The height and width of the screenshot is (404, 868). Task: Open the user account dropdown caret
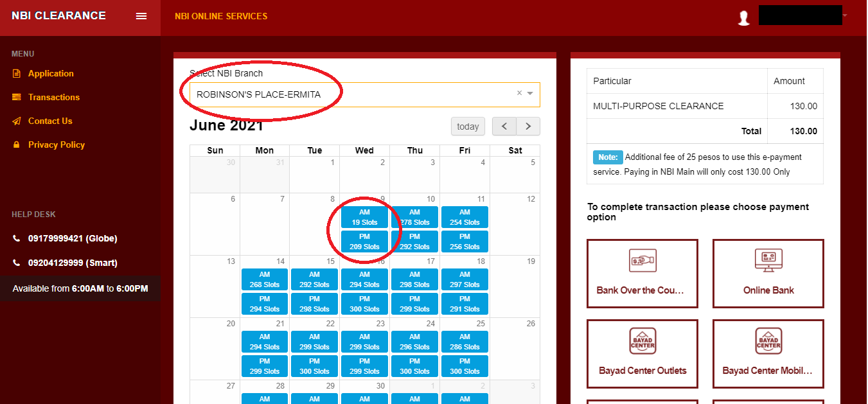click(x=844, y=15)
